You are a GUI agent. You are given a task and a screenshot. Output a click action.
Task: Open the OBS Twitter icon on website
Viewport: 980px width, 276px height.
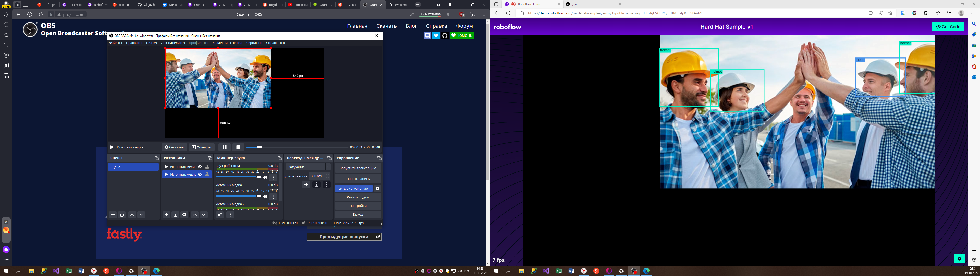click(436, 36)
